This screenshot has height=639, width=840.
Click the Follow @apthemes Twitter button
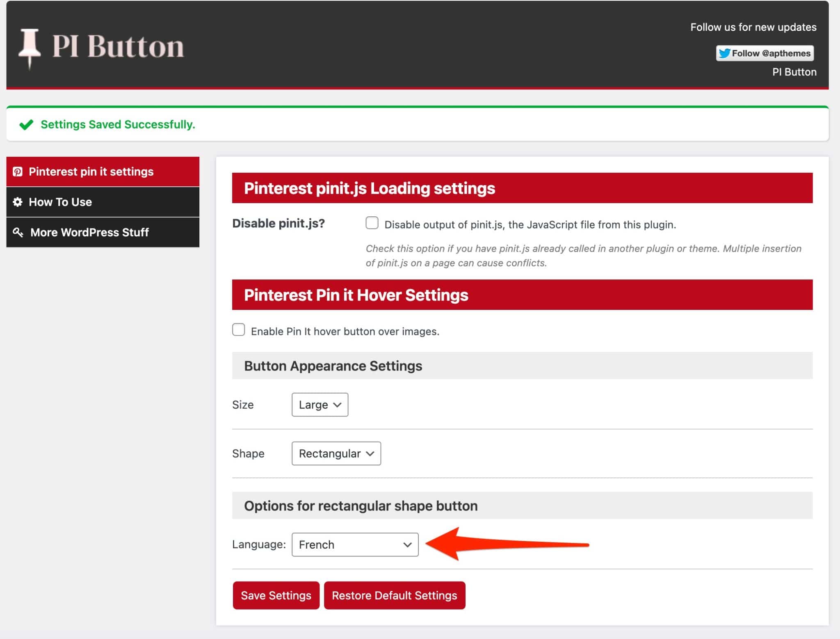coord(765,53)
